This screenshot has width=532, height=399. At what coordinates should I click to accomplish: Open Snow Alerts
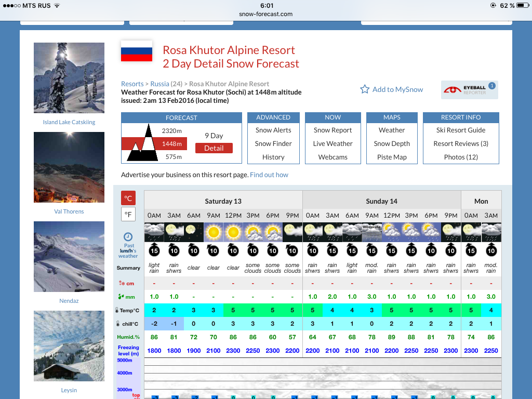(273, 130)
